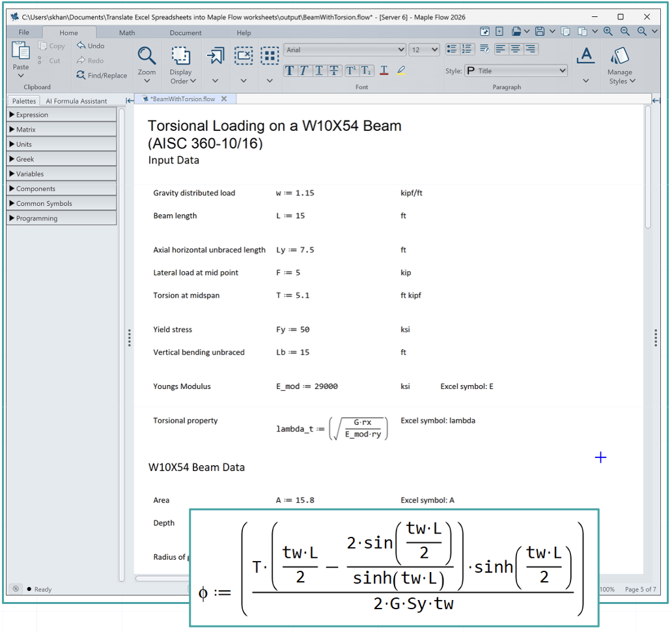Expand the Expression palette
This screenshot has height=632, width=672.
[x=62, y=115]
